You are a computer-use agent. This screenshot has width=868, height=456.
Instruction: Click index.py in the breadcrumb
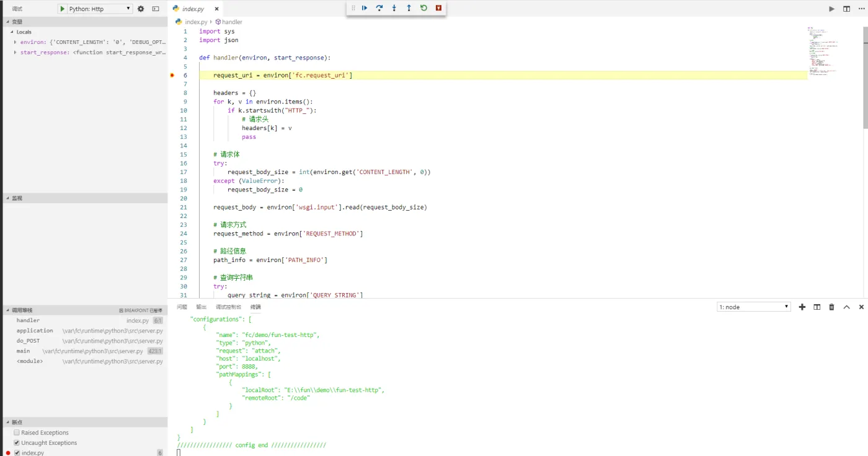point(196,22)
